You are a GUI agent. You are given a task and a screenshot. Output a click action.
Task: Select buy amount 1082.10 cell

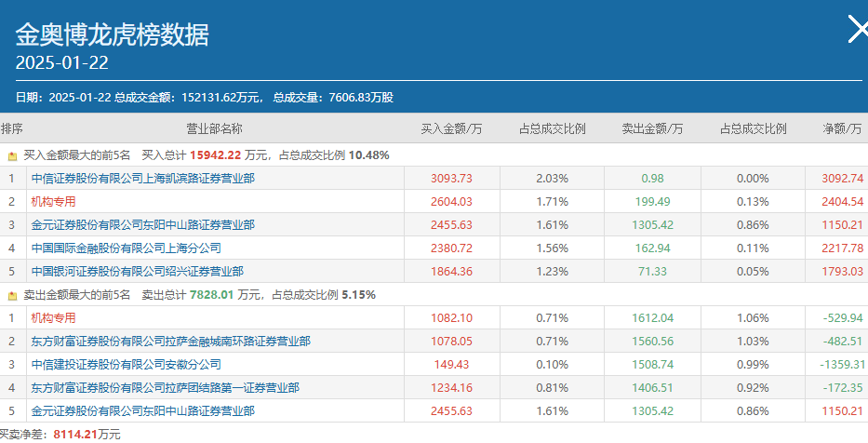point(452,318)
